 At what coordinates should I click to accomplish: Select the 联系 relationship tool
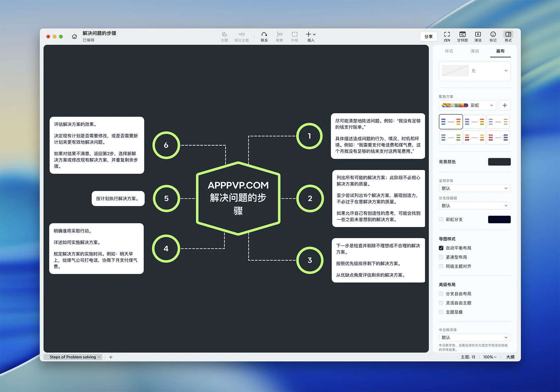point(264,36)
